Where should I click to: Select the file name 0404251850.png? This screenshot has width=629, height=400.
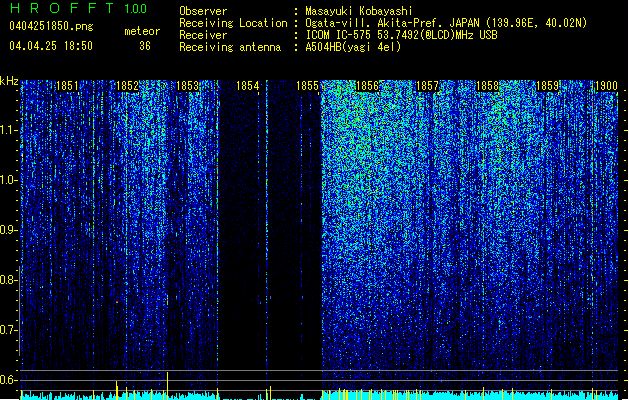click(51, 26)
